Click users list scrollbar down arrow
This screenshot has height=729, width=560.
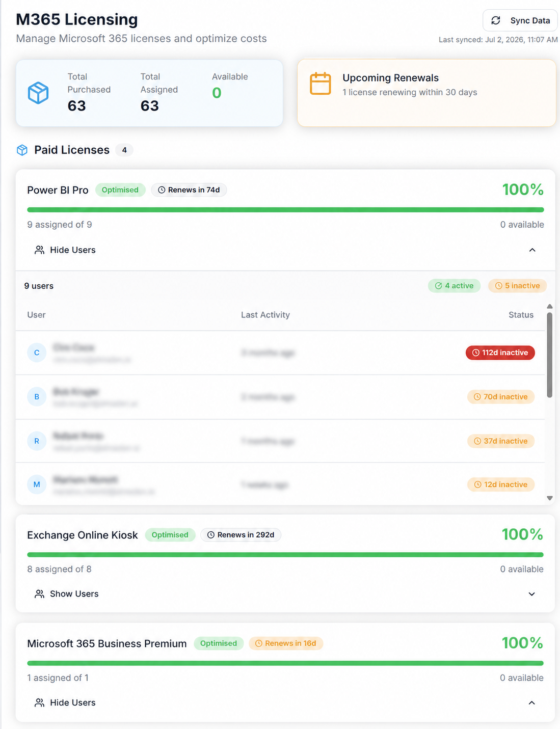tap(550, 498)
